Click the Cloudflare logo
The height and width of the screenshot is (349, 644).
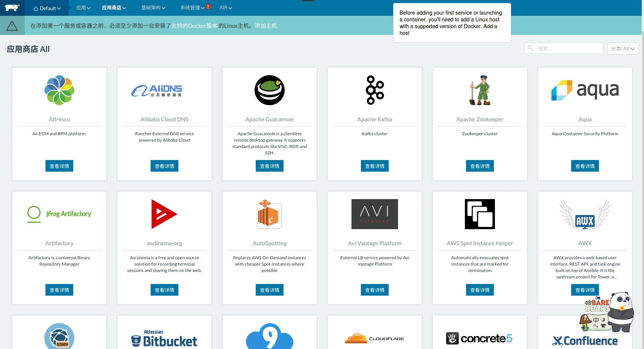375,338
